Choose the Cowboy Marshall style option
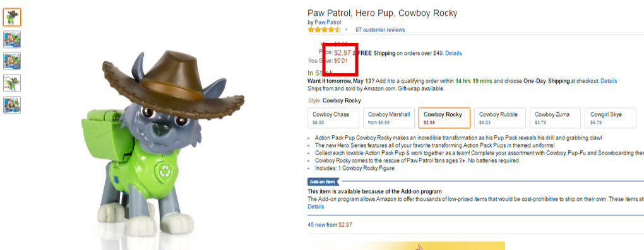 389,118
